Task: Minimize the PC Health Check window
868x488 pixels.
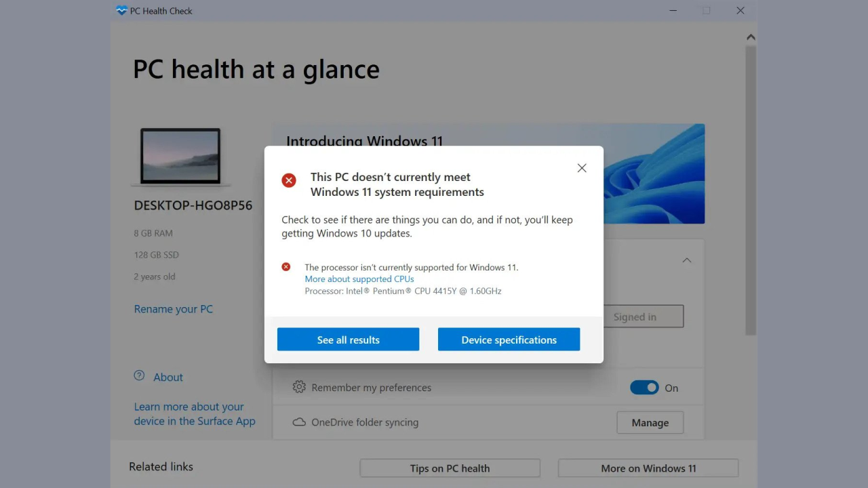Action: pos(673,10)
